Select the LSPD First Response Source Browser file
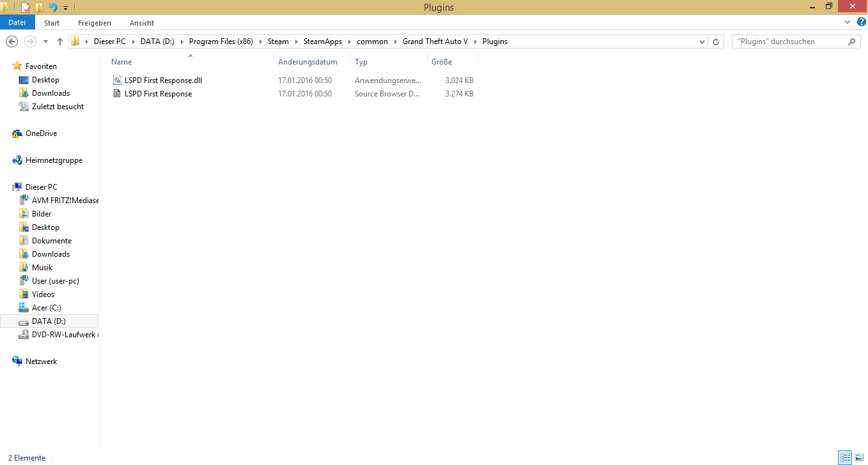868x465 pixels. (158, 94)
